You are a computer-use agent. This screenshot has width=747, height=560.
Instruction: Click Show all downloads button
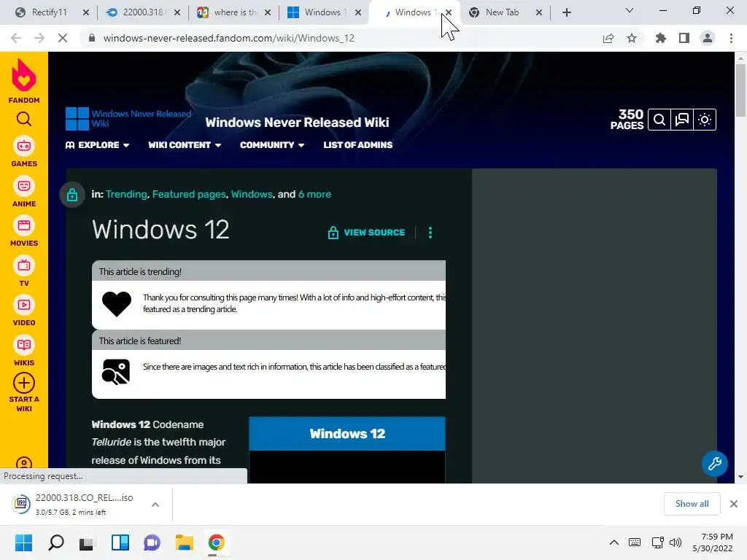tap(692, 504)
